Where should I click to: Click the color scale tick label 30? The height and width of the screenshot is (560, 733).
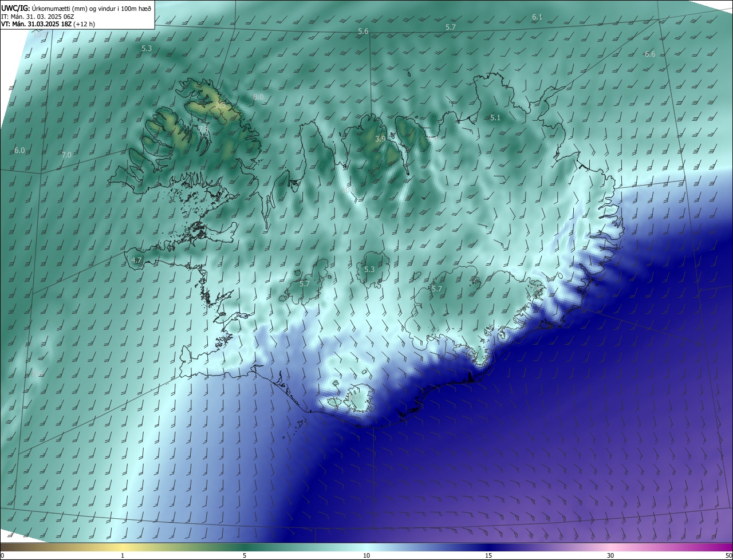click(610, 555)
